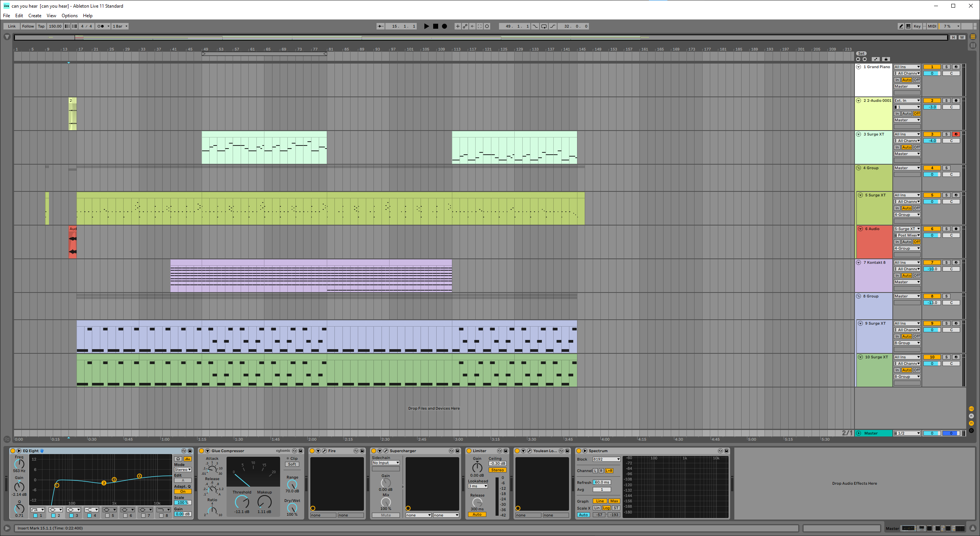
Task: Click the MIDI Arrangement Overdub plus icon
Action: (x=457, y=26)
